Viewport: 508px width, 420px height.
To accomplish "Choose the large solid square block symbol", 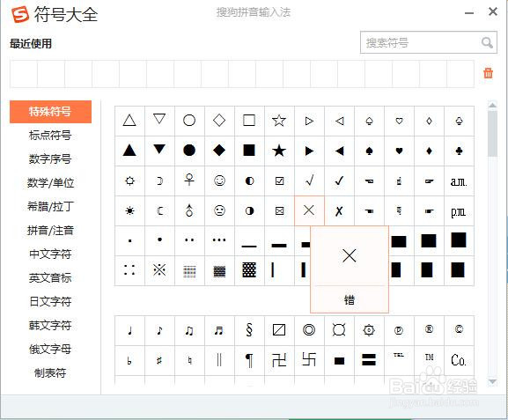I will [459, 240].
